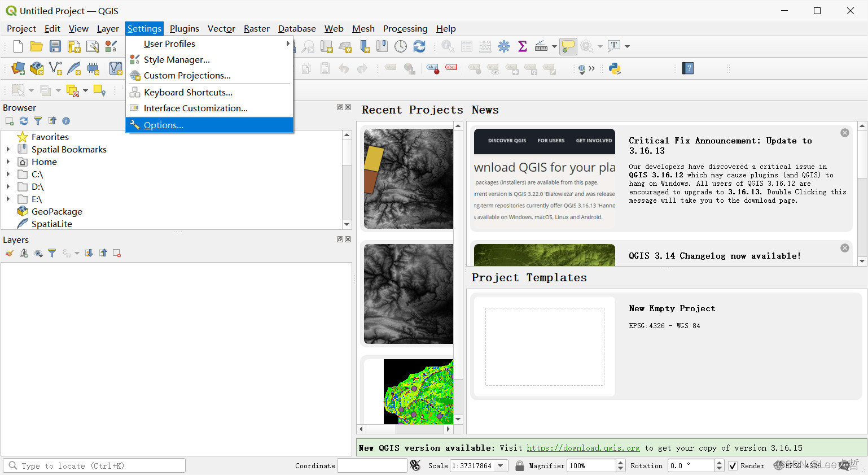The width and height of the screenshot is (868, 475).
Task: Click the spatial bookmarks toolbar icon
Action: 382,46
